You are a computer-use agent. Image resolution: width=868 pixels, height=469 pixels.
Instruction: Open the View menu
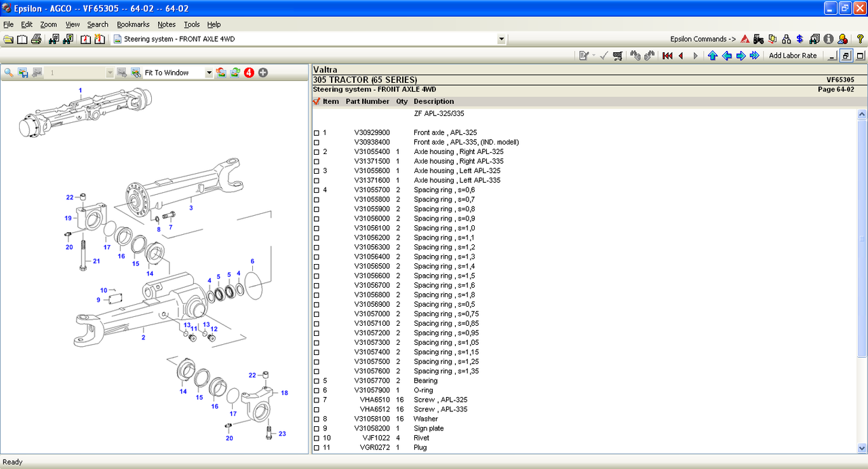[73, 24]
